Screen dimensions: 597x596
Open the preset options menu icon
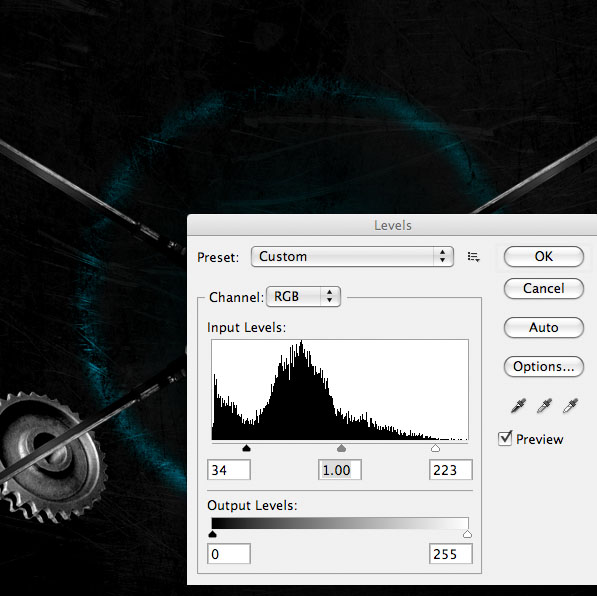(x=473, y=257)
